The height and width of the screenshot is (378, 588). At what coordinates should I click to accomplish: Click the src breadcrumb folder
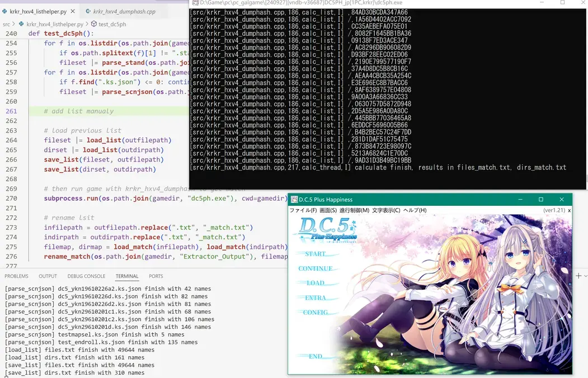click(x=6, y=24)
